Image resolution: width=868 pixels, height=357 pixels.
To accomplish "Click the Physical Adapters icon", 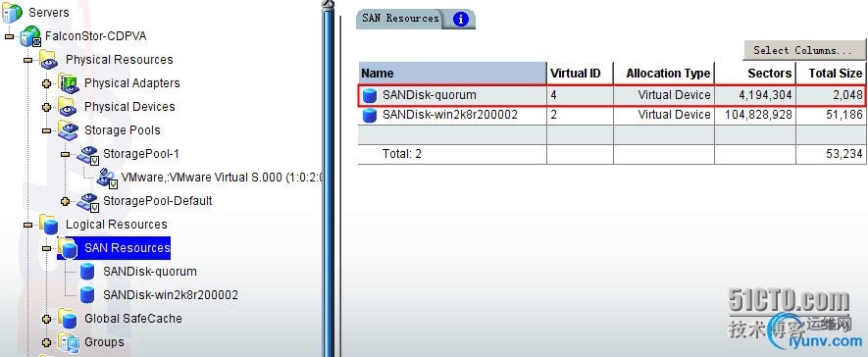I will coord(69,83).
